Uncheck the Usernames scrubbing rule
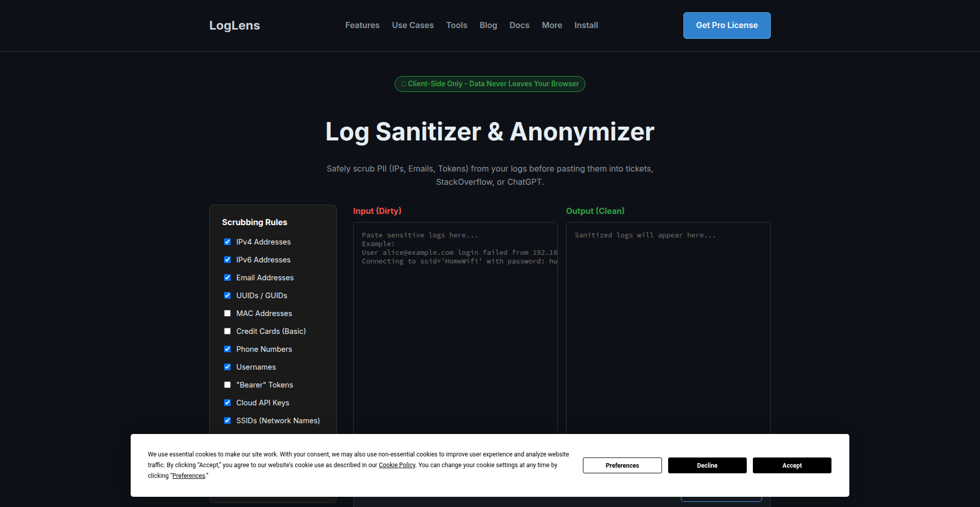980x507 pixels. point(227,367)
